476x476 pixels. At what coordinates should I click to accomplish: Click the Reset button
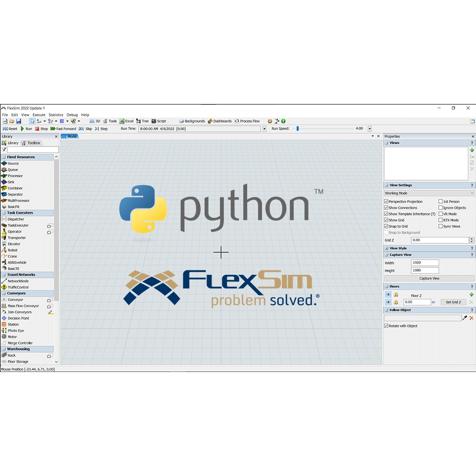[10, 129]
